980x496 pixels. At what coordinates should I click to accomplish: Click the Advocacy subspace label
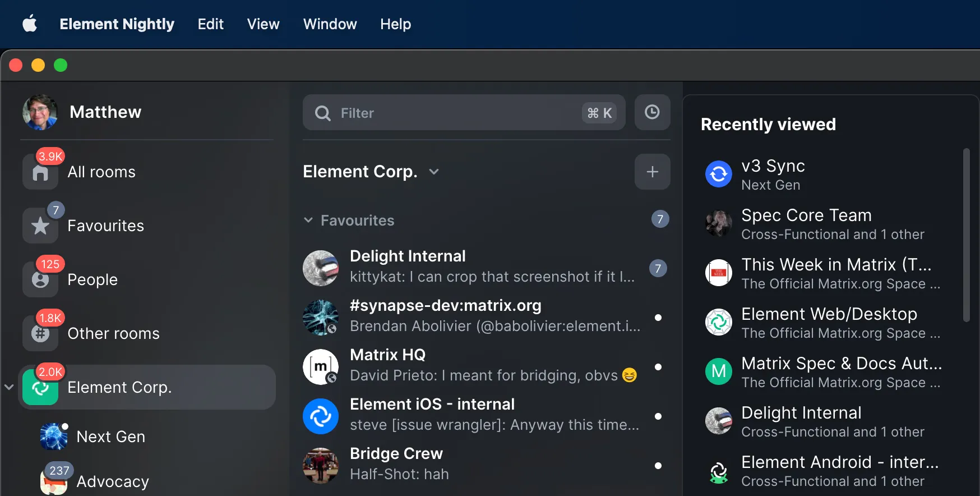point(113,481)
